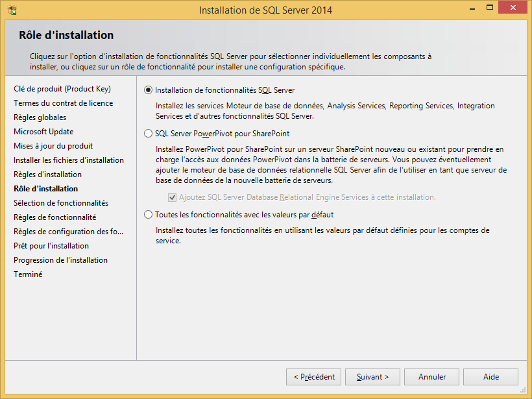Click the Installation de SQL Server 2014 title
The width and height of the screenshot is (532, 399).
coord(265,10)
